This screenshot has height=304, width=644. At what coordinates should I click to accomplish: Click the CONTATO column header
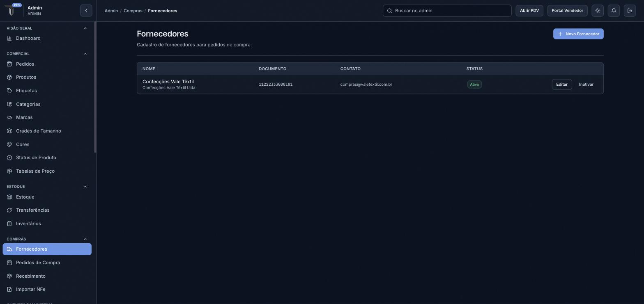[x=350, y=69]
